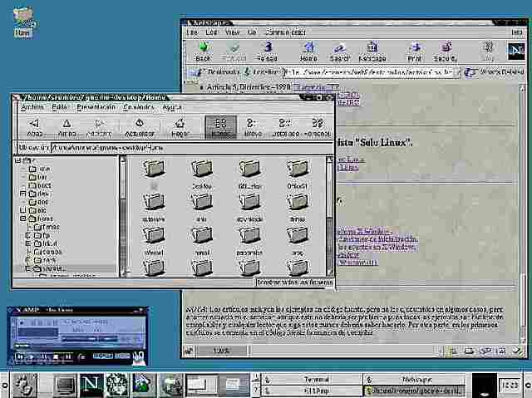Launch the terminal from panel monitor icon
Screen dimensions: 532x398
(65, 385)
